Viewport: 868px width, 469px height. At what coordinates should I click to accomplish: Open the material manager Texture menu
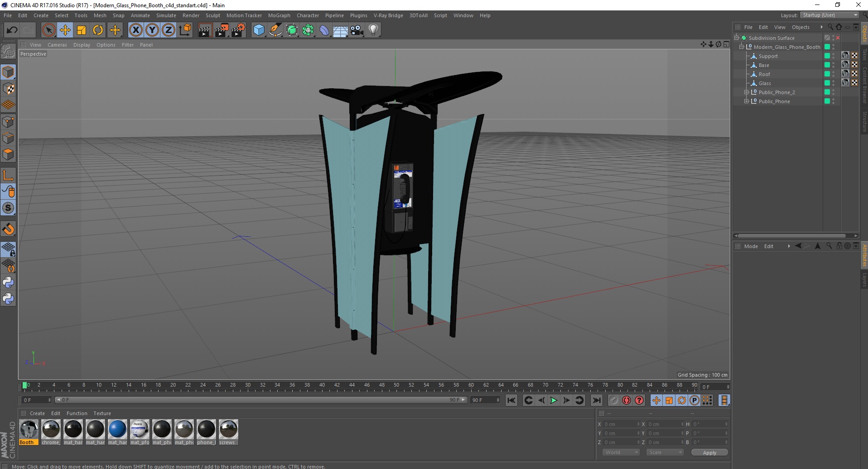coord(102,413)
